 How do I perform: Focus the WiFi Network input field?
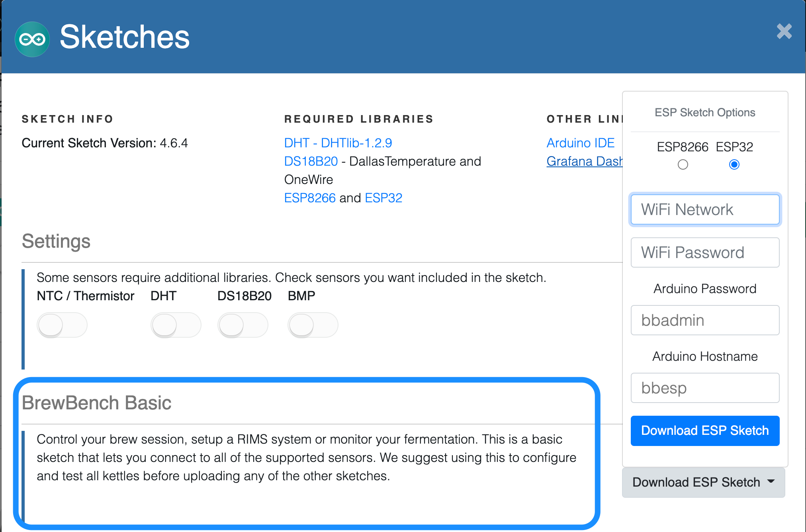click(x=705, y=209)
